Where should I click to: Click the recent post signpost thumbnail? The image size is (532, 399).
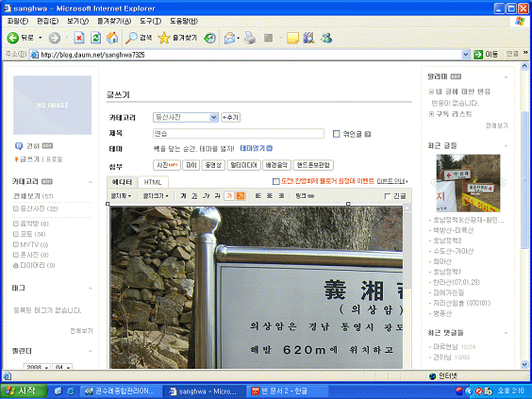[x=468, y=183]
